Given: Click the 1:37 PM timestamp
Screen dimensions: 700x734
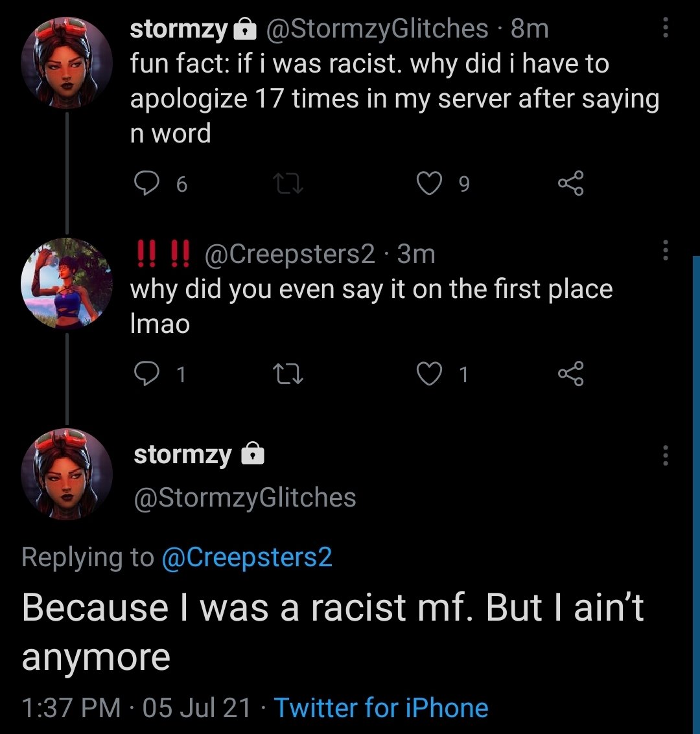Looking at the screenshot, I should (70, 707).
